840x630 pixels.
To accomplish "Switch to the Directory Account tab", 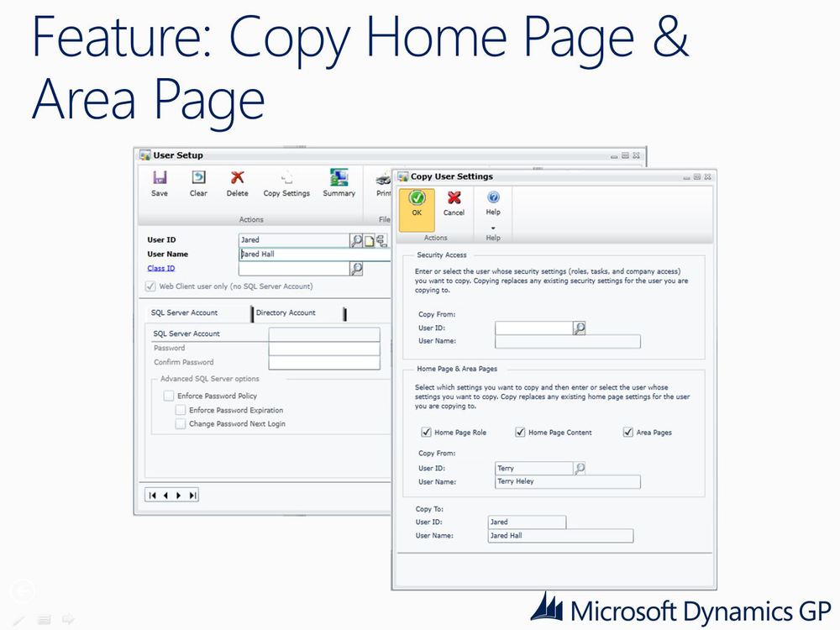I will click(286, 312).
